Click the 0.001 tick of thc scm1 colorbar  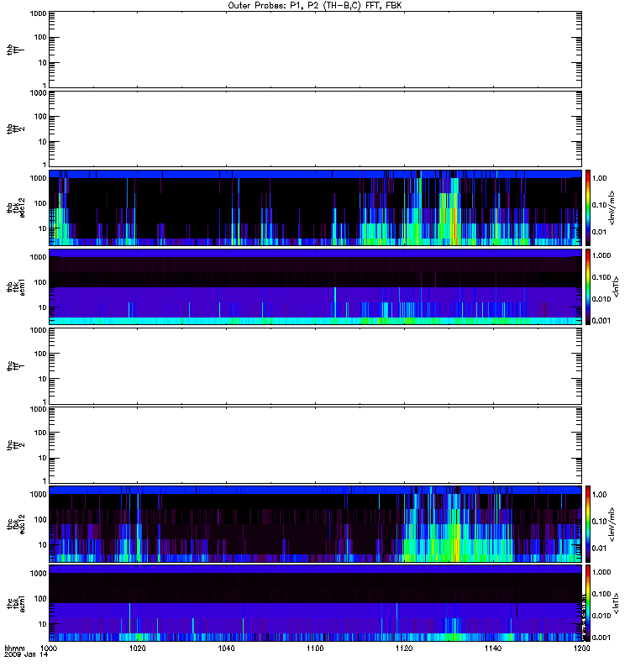click(x=601, y=638)
